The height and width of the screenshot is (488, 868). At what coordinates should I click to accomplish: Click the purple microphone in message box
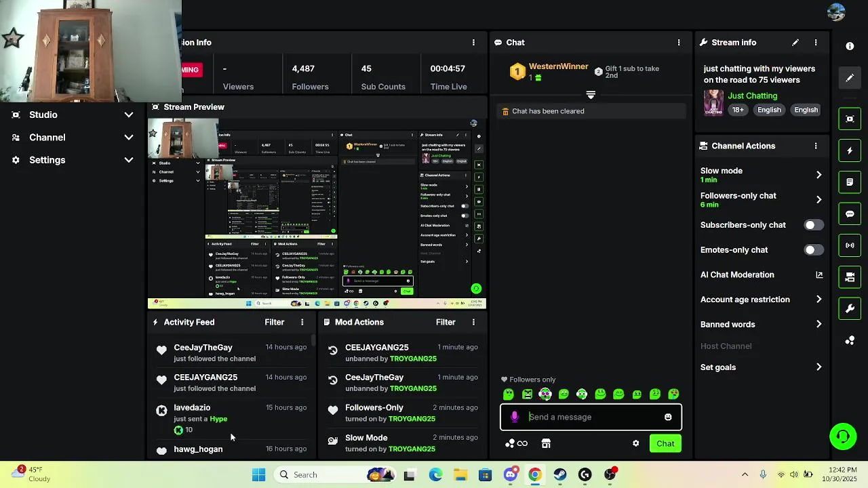coord(515,417)
